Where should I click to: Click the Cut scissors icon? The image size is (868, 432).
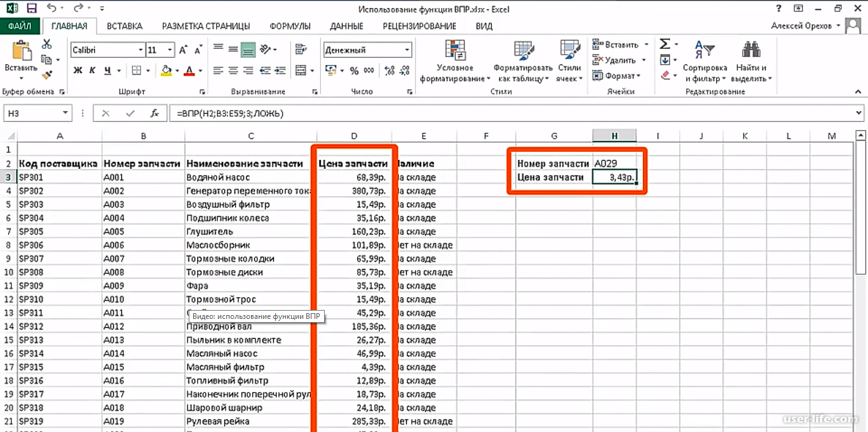[x=46, y=44]
